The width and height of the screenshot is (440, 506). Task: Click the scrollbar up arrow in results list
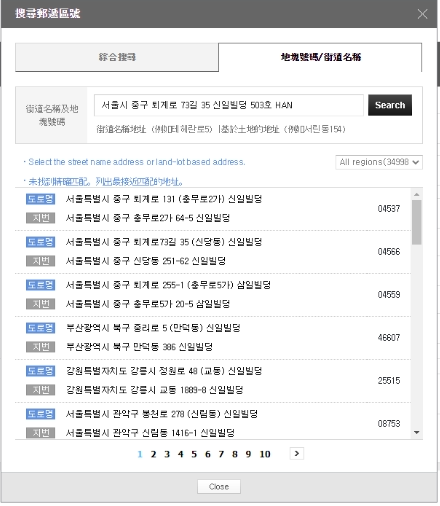coord(417,194)
